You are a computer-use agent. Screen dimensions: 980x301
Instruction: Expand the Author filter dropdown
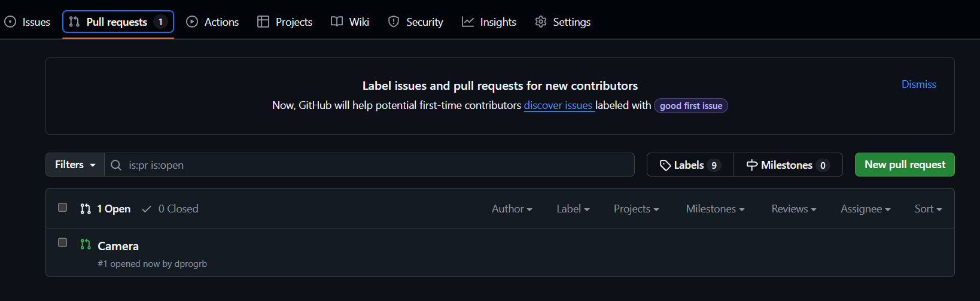click(x=512, y=209)
